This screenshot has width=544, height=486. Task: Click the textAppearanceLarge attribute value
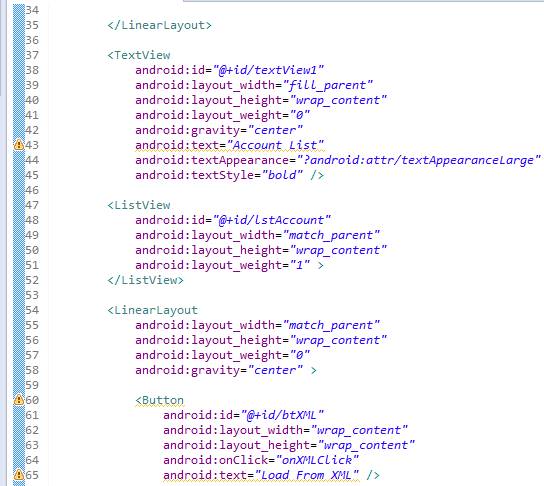pos(419,160)
